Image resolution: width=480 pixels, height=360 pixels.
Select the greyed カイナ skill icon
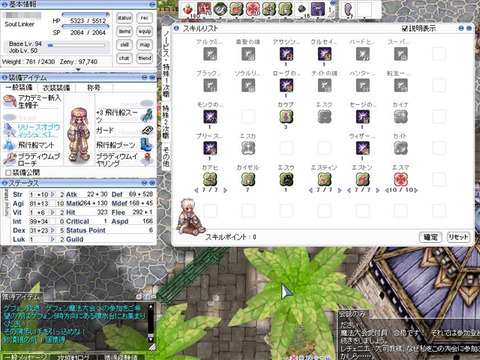click(401, 117)
